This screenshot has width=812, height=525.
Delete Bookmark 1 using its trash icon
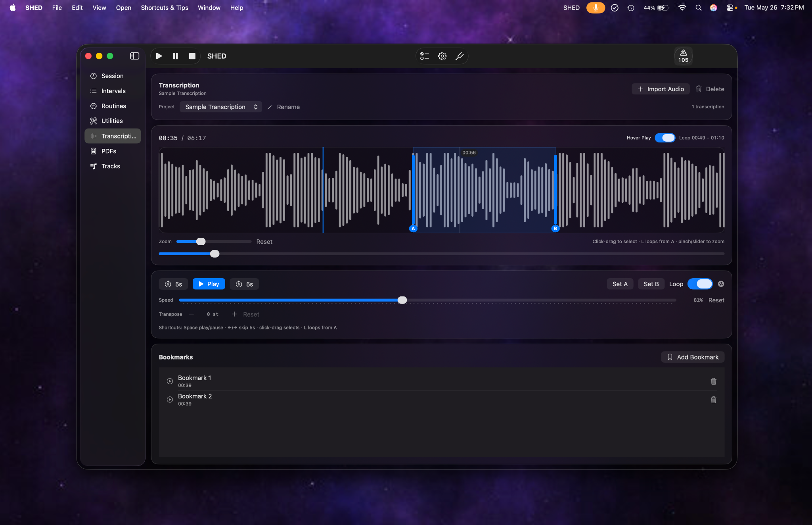point(713,381)
